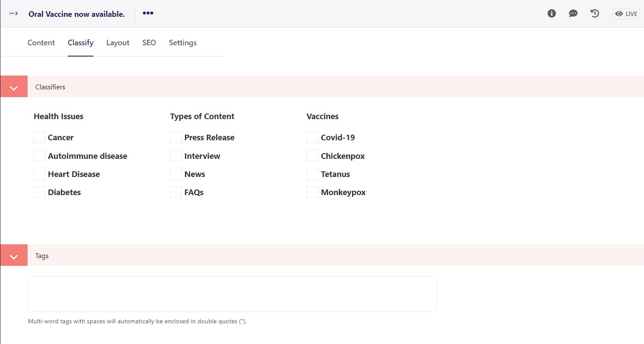
Task: Open the Layout tab
Action: tap(118, 43)
